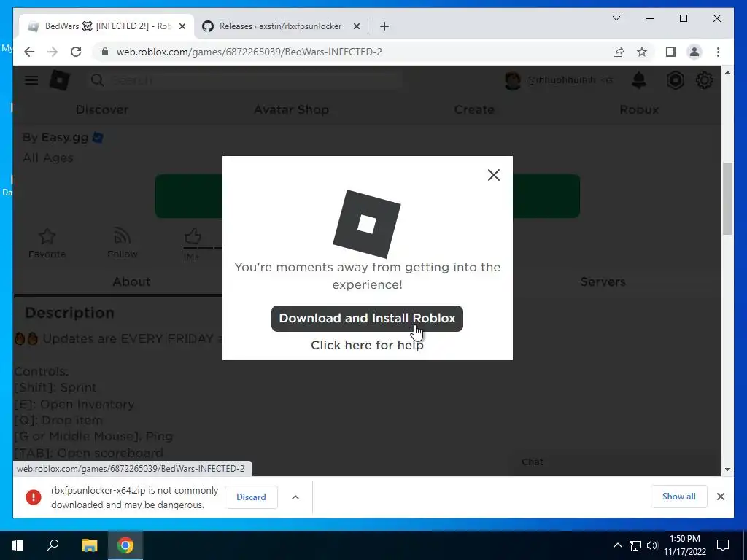Favorite this game with star icon
The height and width of the screenshot is (560, 747).
click(47, 243)
